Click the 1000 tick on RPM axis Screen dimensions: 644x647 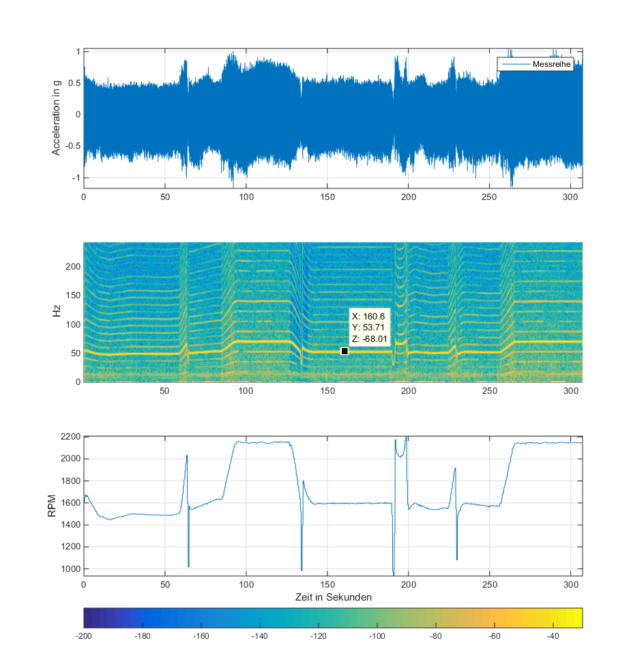tap(70, 569)
